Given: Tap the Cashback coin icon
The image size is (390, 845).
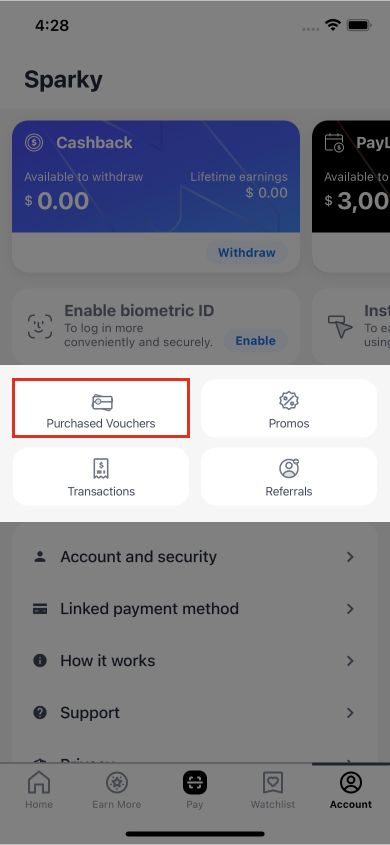Looking at the screenshot, I should pyautogui.click(x=34, y=143).
